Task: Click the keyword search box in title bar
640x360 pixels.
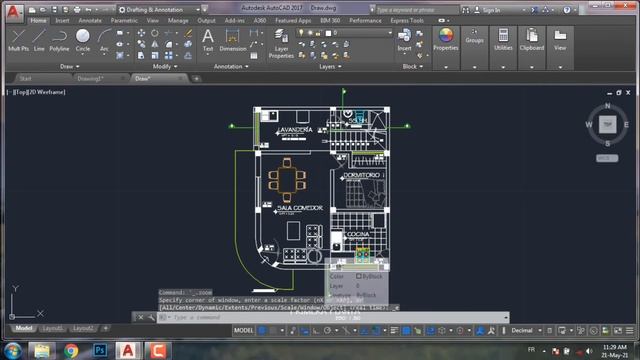Action: [417, 10]
